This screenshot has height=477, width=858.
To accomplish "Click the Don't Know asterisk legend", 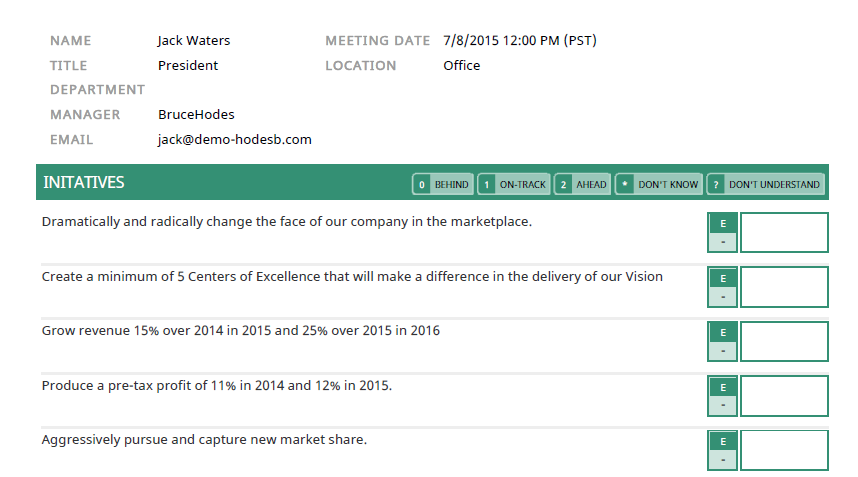I will pos(658,185).
